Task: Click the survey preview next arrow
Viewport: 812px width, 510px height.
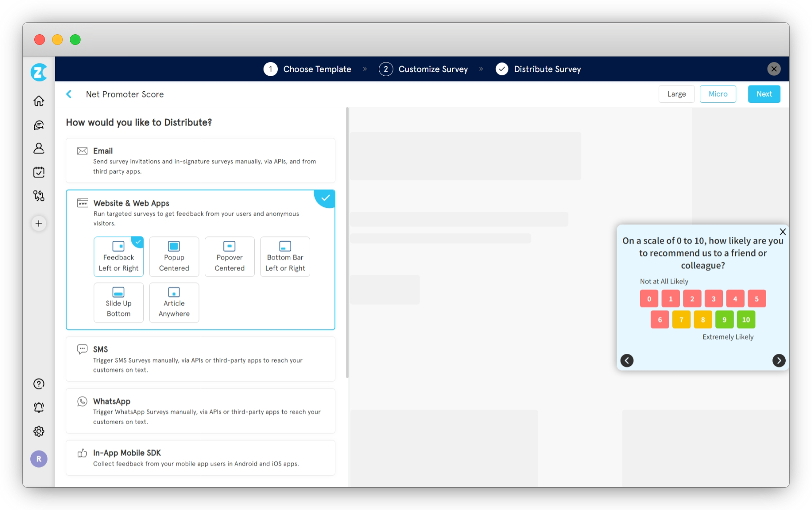Action: pos(779,360)
